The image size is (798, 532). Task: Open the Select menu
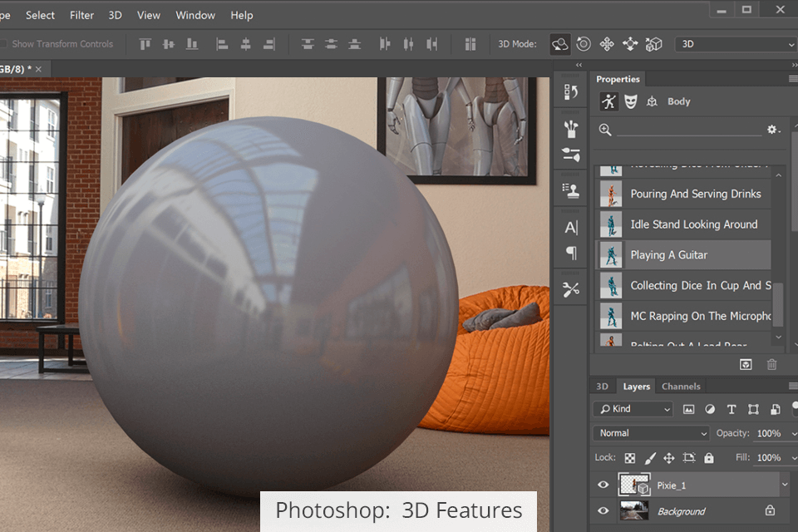[x=40, y=15]
